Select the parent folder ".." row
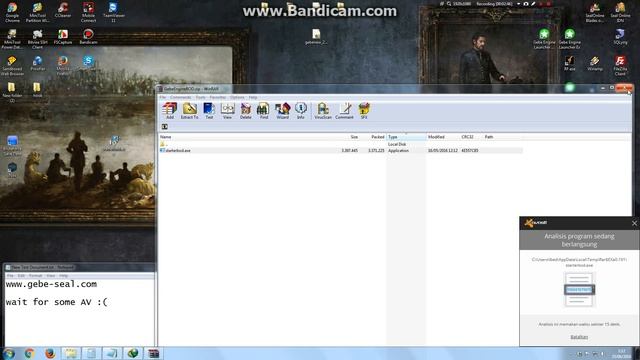 click(x=341, y=144)
